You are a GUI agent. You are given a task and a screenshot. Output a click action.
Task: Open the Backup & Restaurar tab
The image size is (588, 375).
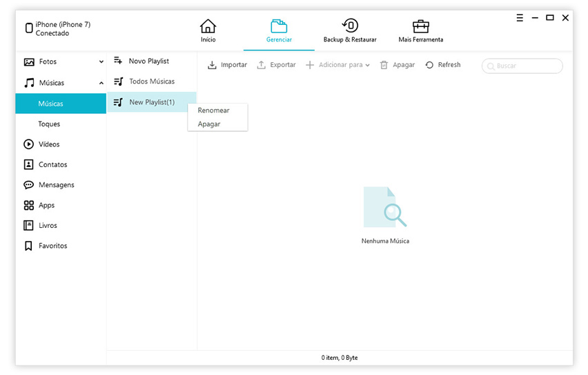(350, 31)
